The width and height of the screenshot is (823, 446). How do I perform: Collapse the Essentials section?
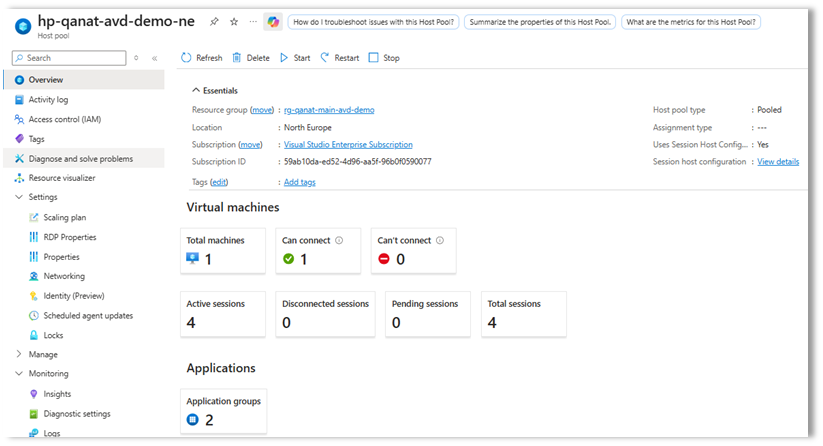coord(195,90)
